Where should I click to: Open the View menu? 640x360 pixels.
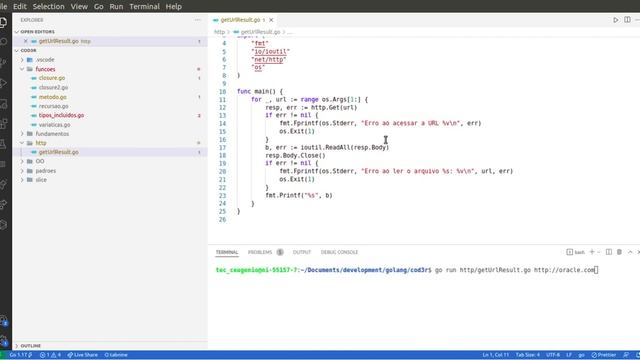[x=79, y=7]
